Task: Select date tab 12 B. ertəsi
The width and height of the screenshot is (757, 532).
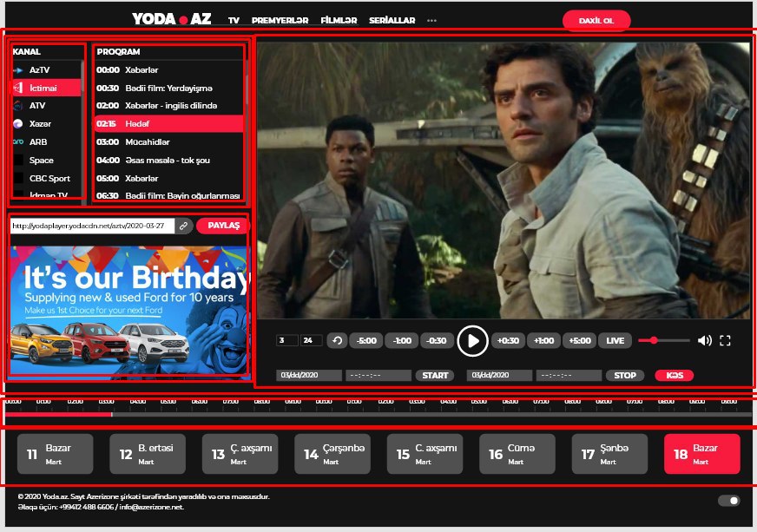Action: click(x=148, y=454)
